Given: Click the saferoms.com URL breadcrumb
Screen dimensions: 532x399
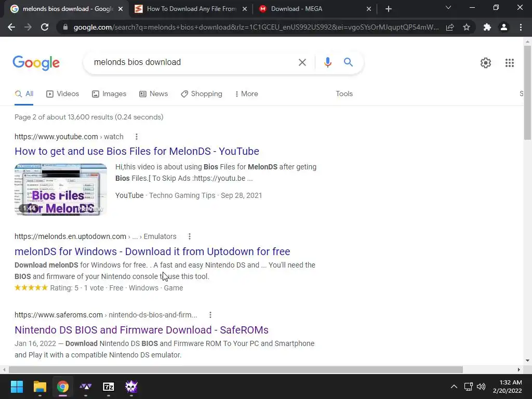Looking at the screenshot, I should click(105, 315).
